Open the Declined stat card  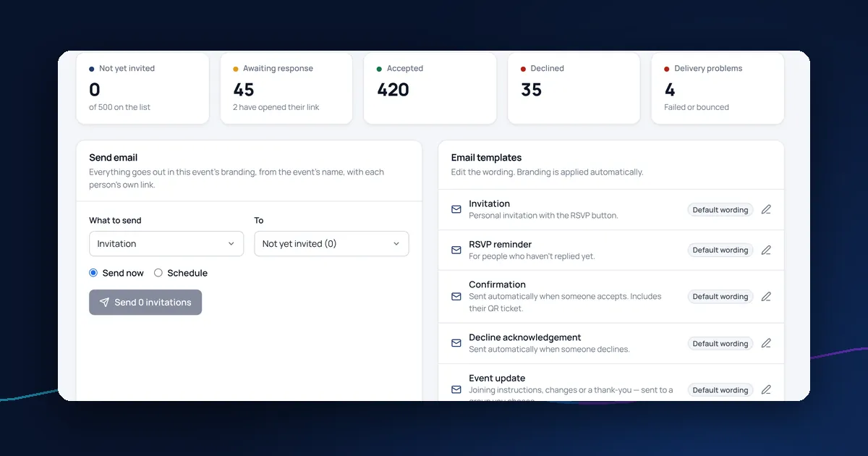[x=574, y=88]
